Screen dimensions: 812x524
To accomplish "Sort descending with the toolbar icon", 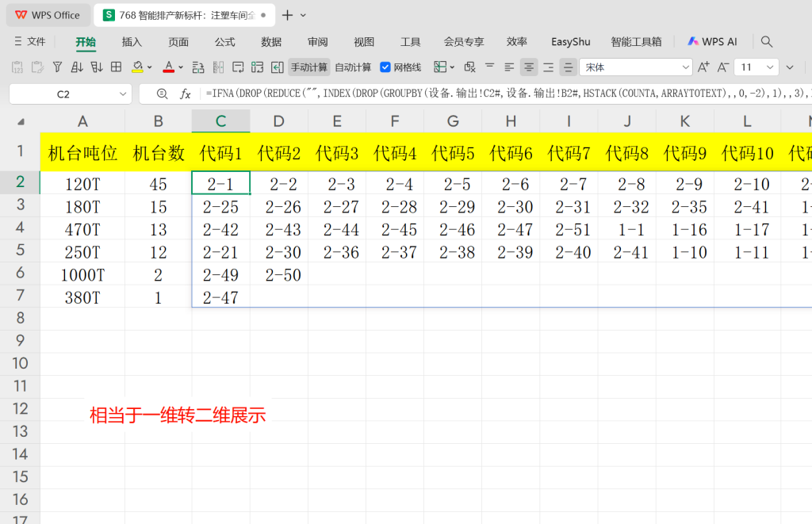I will [x=97, y=67].
